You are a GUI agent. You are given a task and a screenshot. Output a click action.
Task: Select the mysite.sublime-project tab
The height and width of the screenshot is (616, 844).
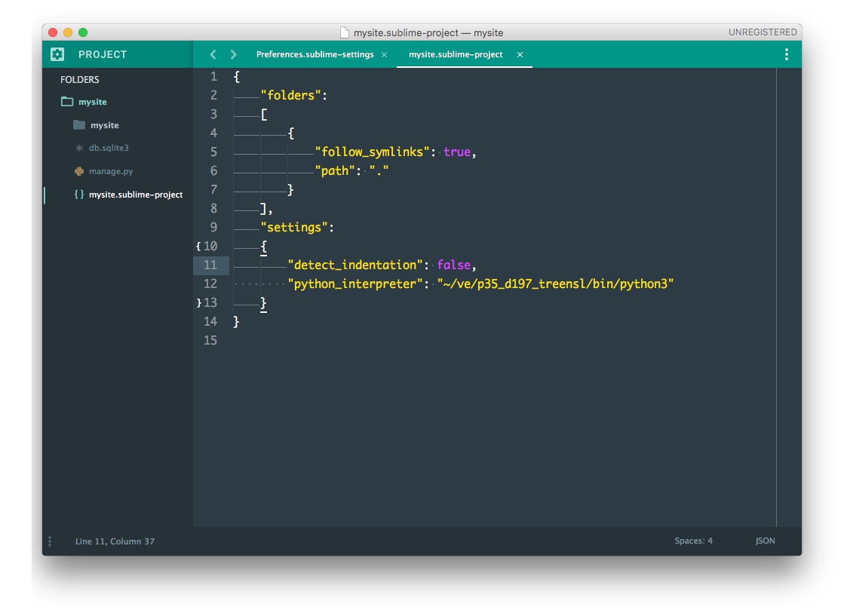[x=456, y=54]
